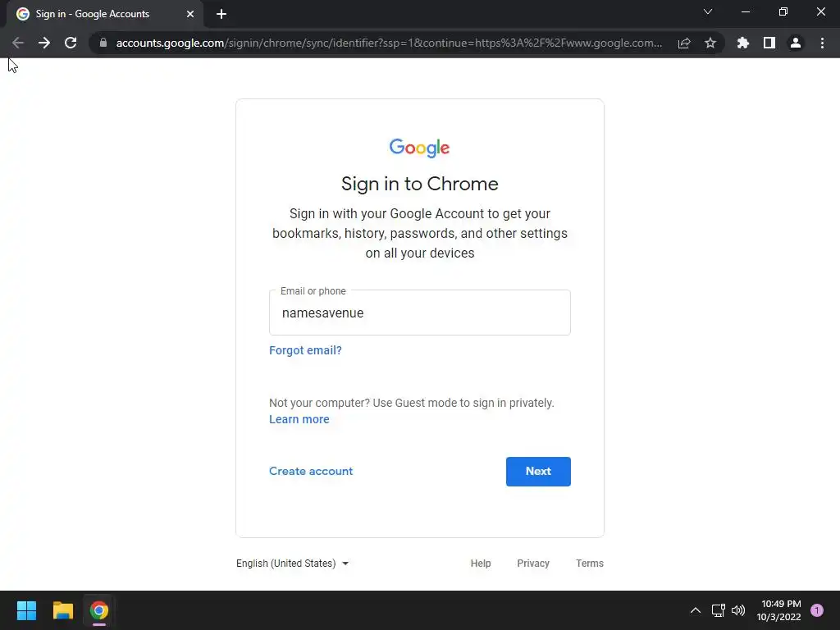
Task: Minimize the Chrome window
Action: (745, 11)
